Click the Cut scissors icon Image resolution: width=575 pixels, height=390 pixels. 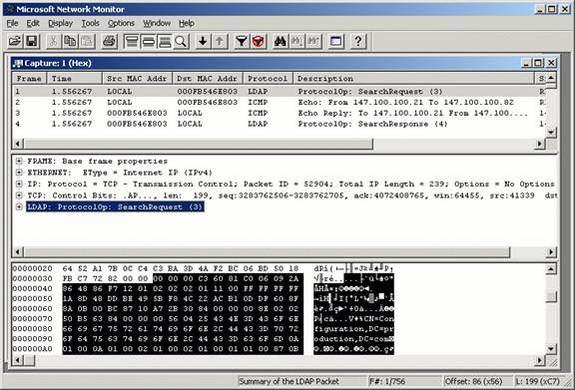pos(53,41)
